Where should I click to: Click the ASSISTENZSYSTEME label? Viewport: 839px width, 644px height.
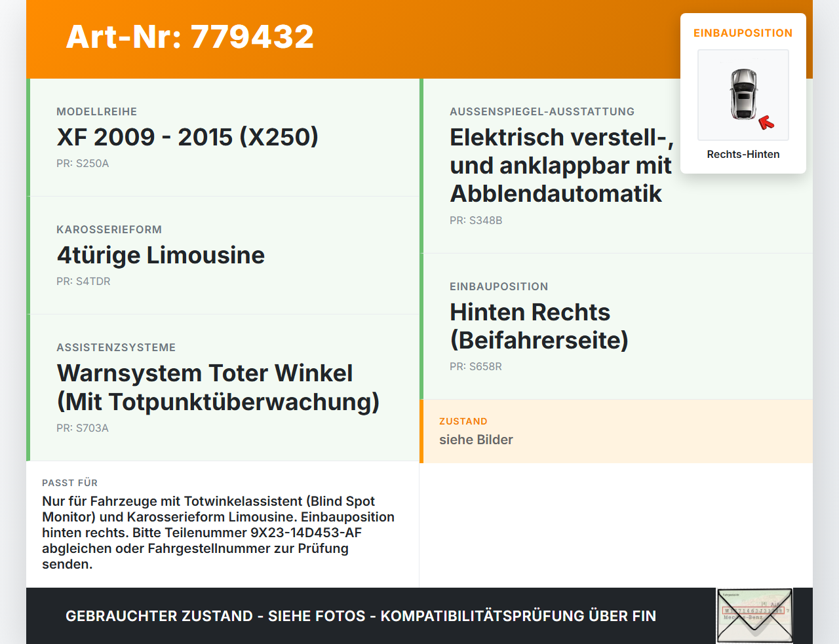pos(116,347)
